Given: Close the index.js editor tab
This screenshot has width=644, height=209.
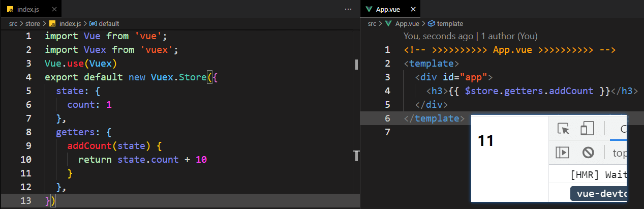Looking at the screenshot, I should point(56,9).
